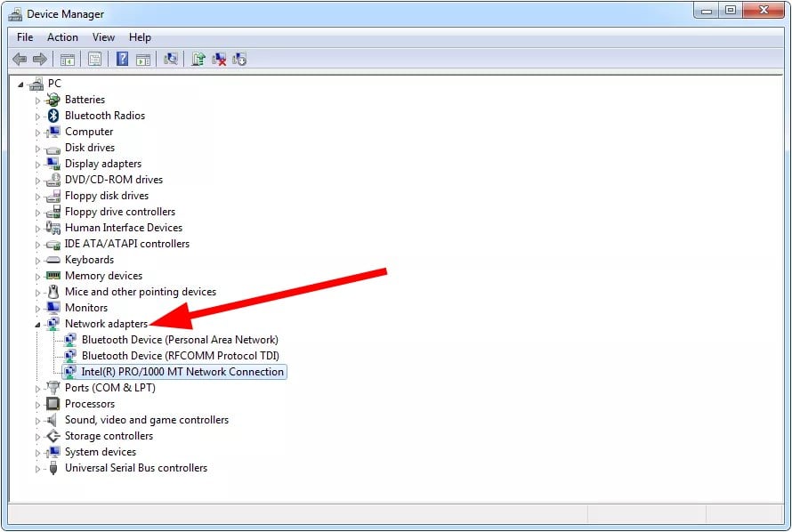Select the PC root label
The image size is (792, 532).
tap(54, 84)
